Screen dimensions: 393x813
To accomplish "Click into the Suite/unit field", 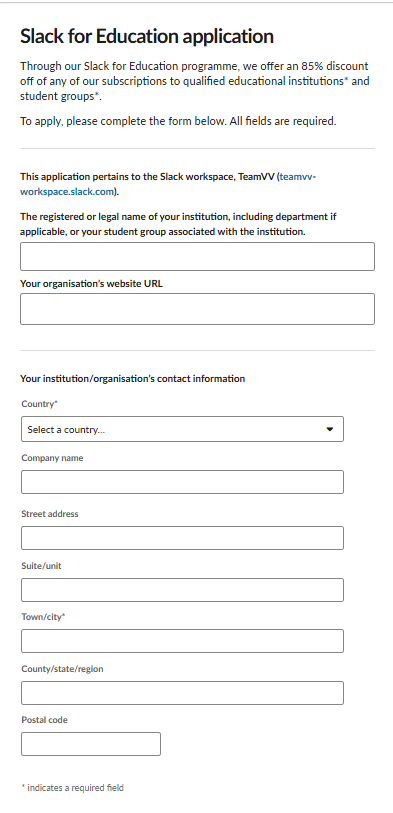I will [182, 590].
